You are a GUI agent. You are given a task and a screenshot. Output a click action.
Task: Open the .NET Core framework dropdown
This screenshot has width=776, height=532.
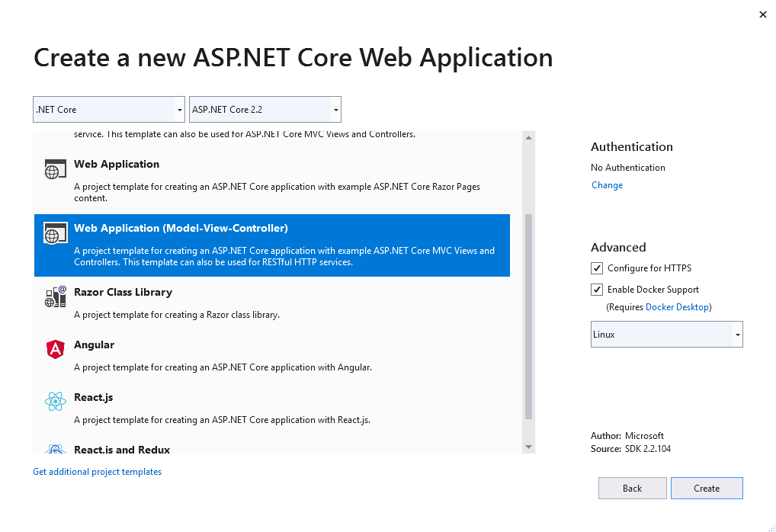click(x=109, y=109)
